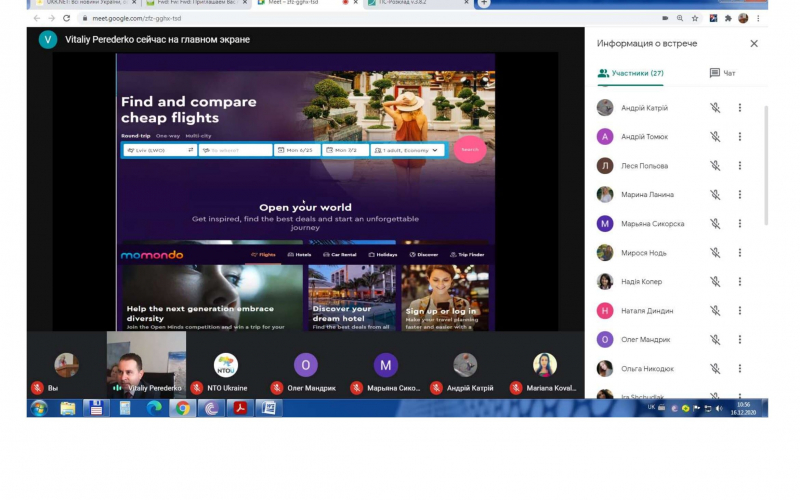Open more options for Андрій Томюк
This screenshot has width=800, height=500.
point(740,137)
